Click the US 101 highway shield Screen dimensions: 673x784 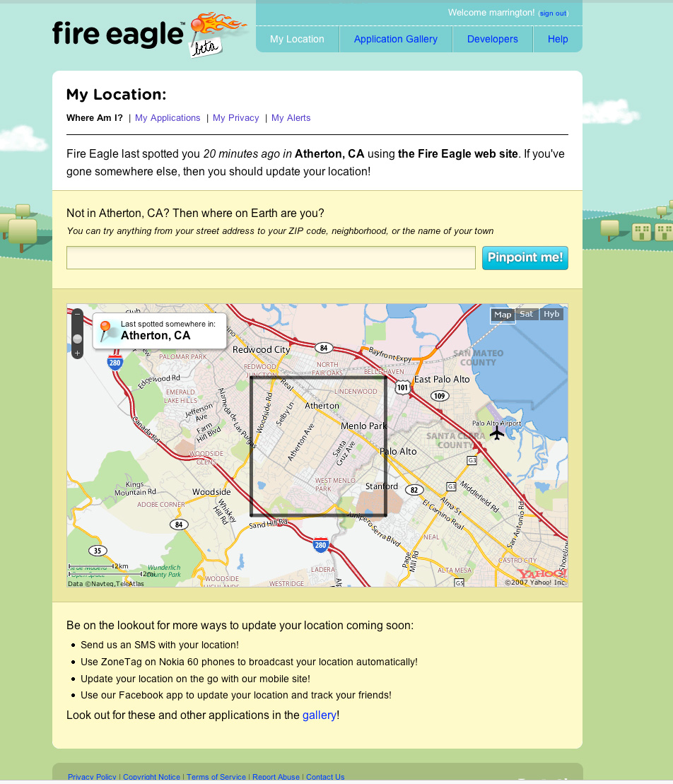pos(402,387)
